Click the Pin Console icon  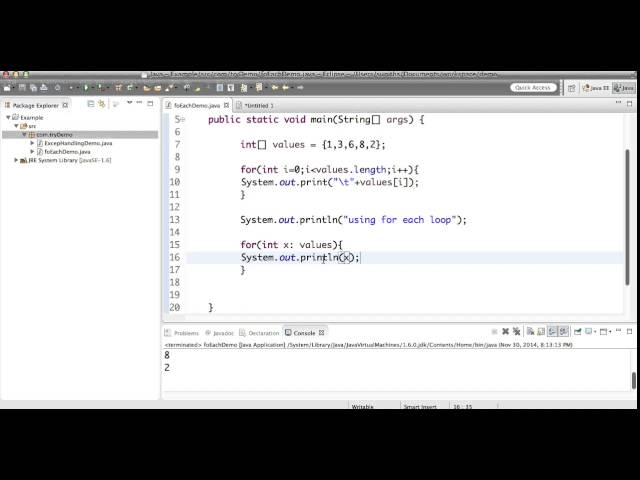coord(577,331)
